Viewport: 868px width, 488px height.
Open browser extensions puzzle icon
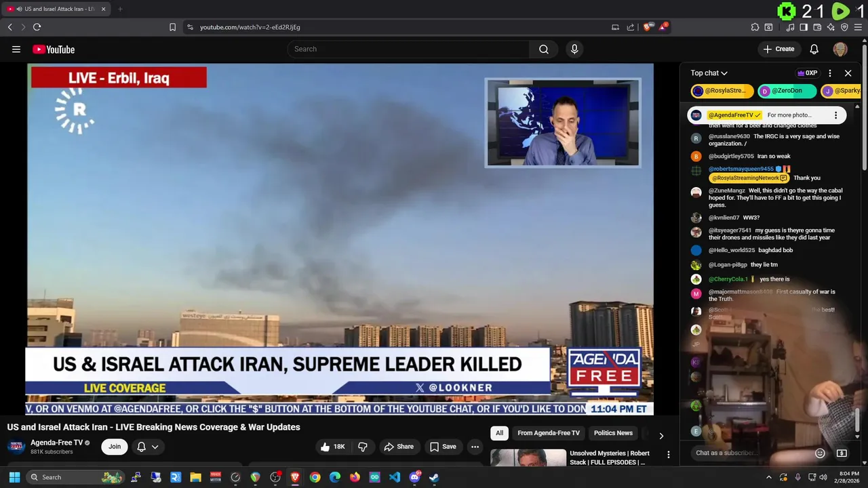click(x=755, y=27)
